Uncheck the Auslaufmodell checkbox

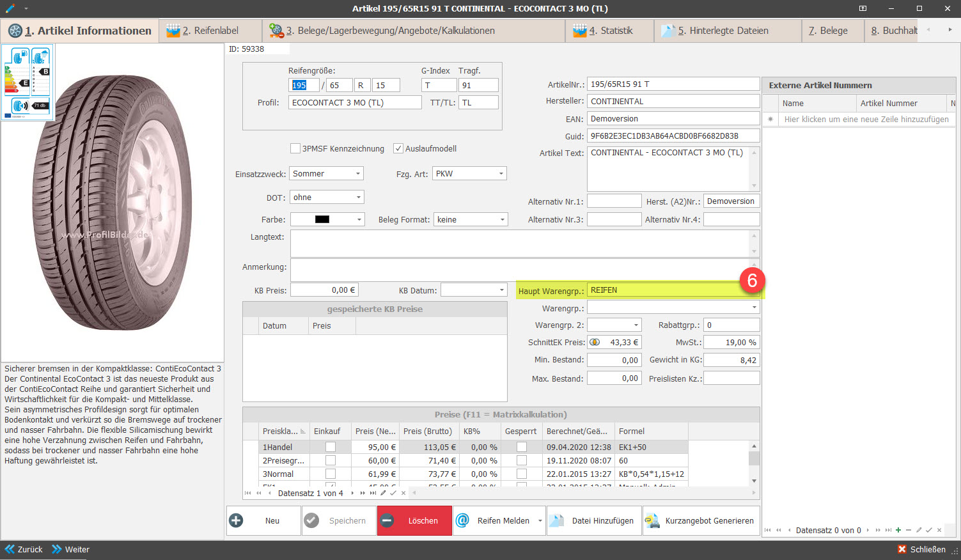[x=398, y=148]
